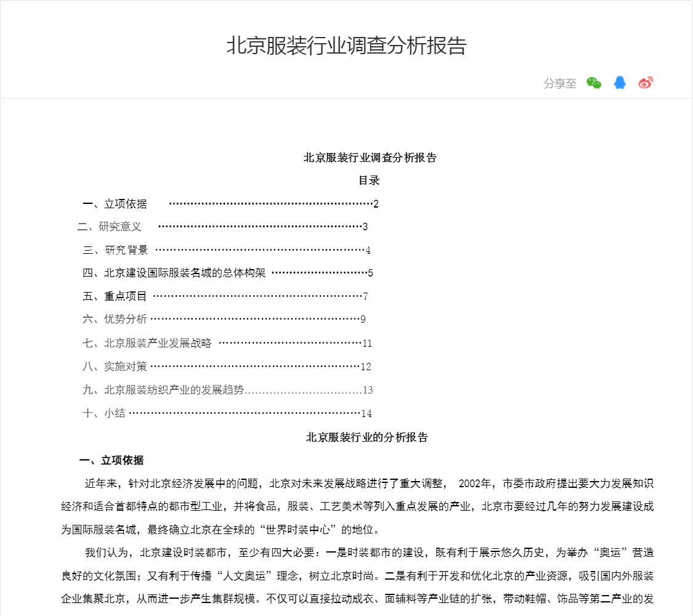Image resolution: width=693 pixels, height=616 pixels.
Task: Open contents entry 三、研究背景
Action: coord(226,250)
